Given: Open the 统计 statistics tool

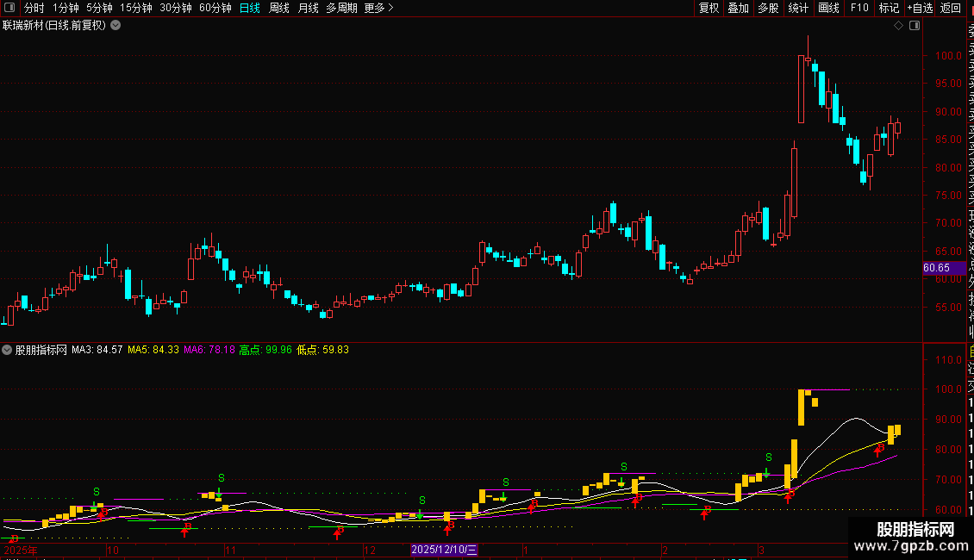Looking at the screenshot, I should (x=798, y=8).
